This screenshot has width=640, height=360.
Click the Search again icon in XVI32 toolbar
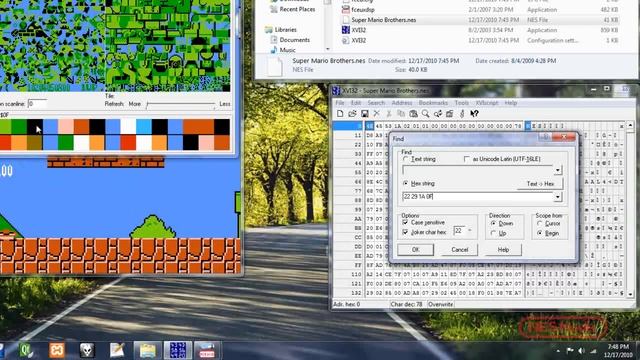coord(438,114)
